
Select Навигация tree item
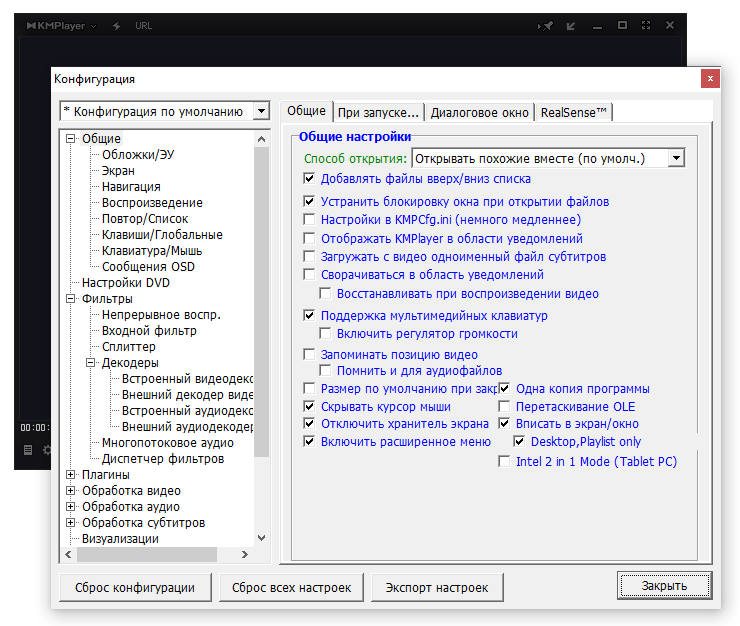click(x=131, y=187)
